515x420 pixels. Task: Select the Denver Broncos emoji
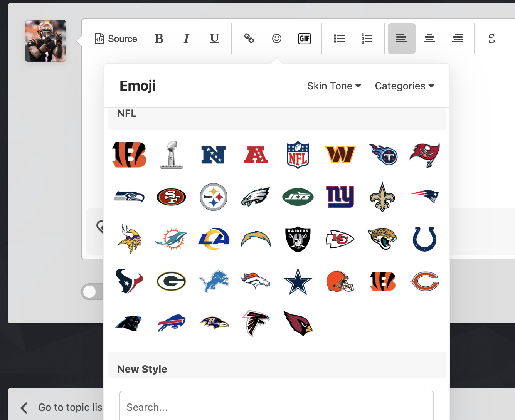[x=256, y=281]
